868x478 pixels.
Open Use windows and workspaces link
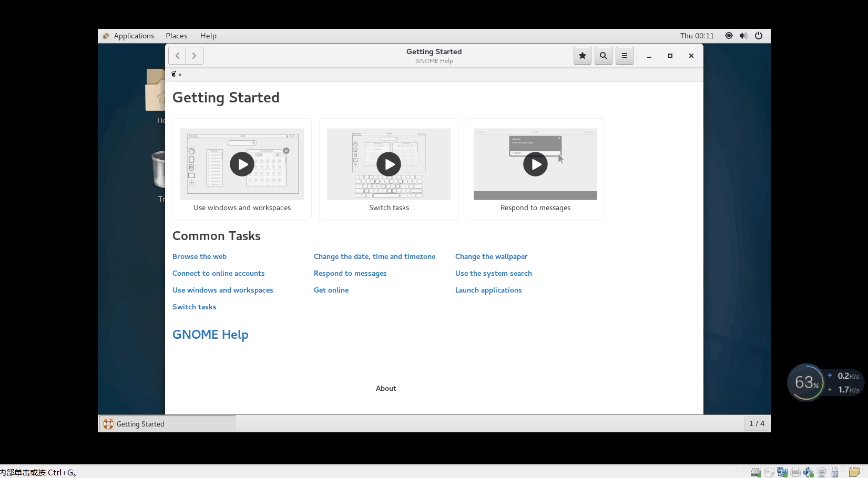click(222, 290)
